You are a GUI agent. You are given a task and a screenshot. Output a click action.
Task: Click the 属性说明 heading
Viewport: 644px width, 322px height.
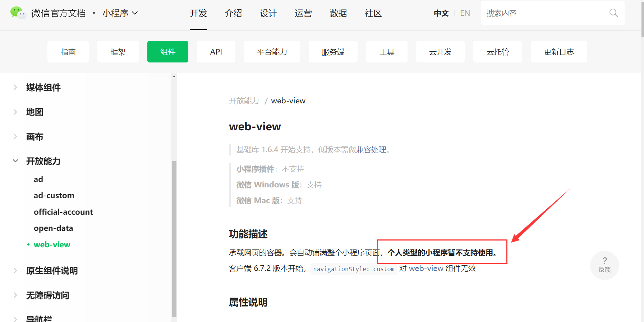pos(248,302)
